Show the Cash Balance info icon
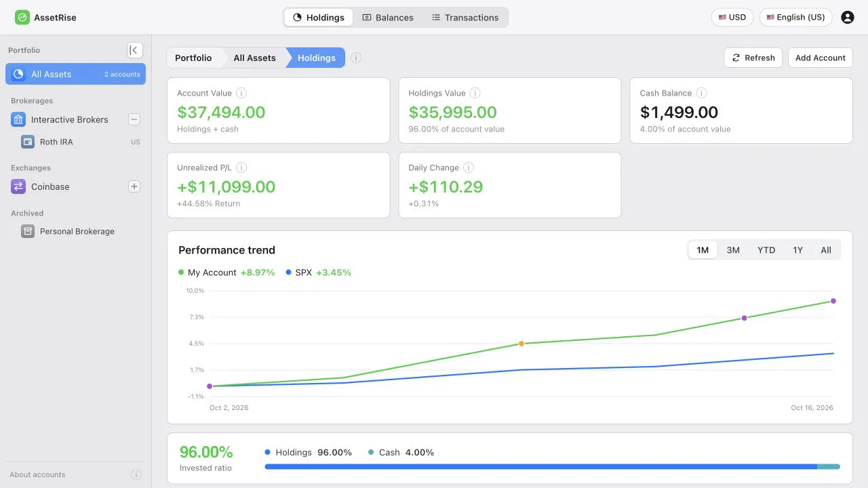The height and width of the screenshot is (488, 868). coord(702,93)
